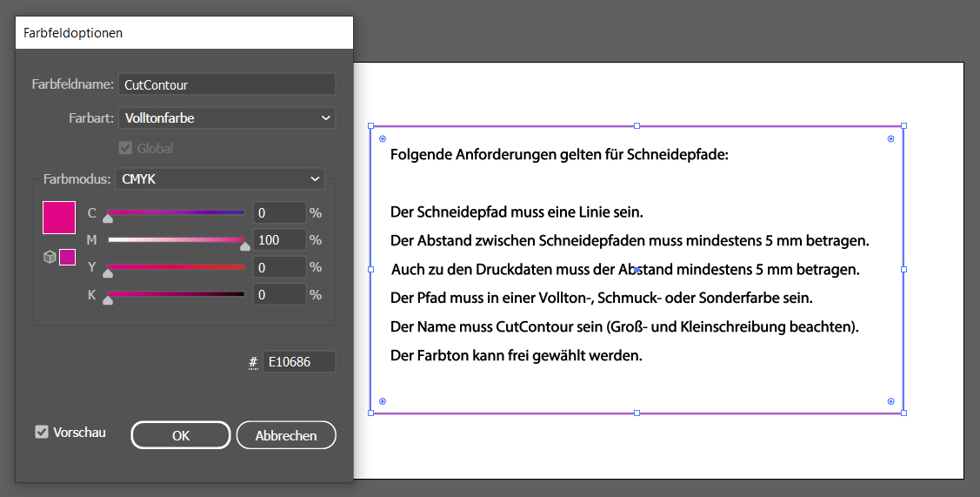Click the small magenta swatch beside the cube

pos(68,257)
